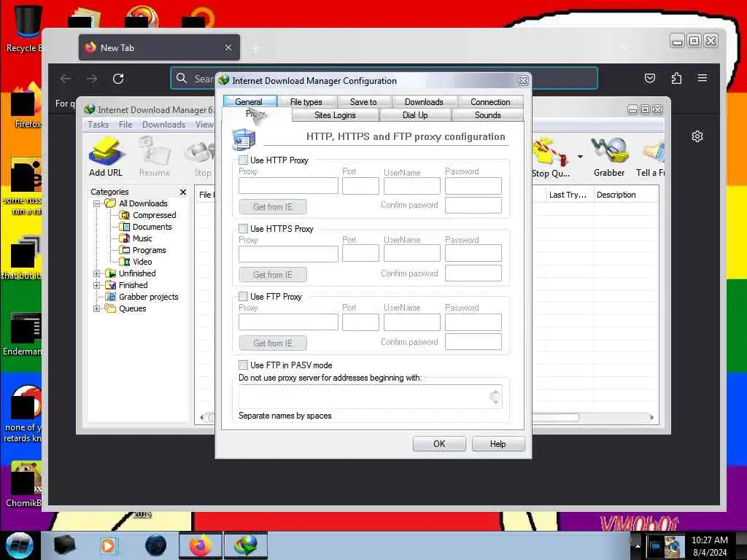The height and width of the screenshot is (560, 747).
Task: Click the HTTP Proxy address field
Action: (289, 186)
